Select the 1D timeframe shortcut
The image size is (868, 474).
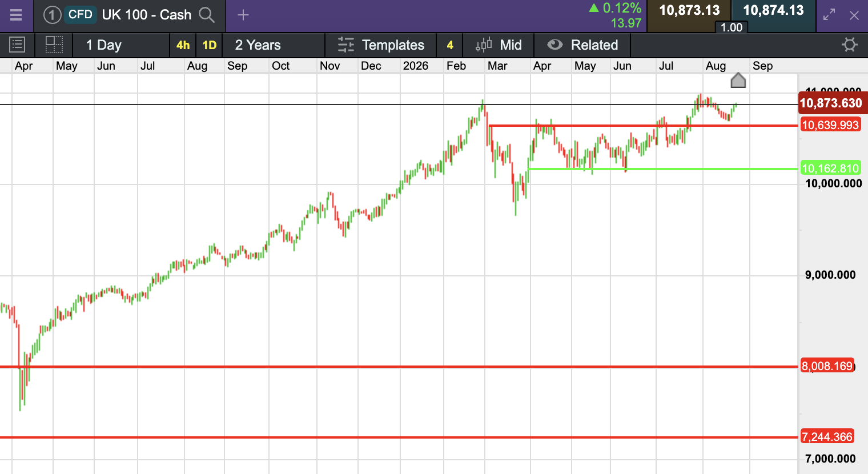[x=210, y=45]
